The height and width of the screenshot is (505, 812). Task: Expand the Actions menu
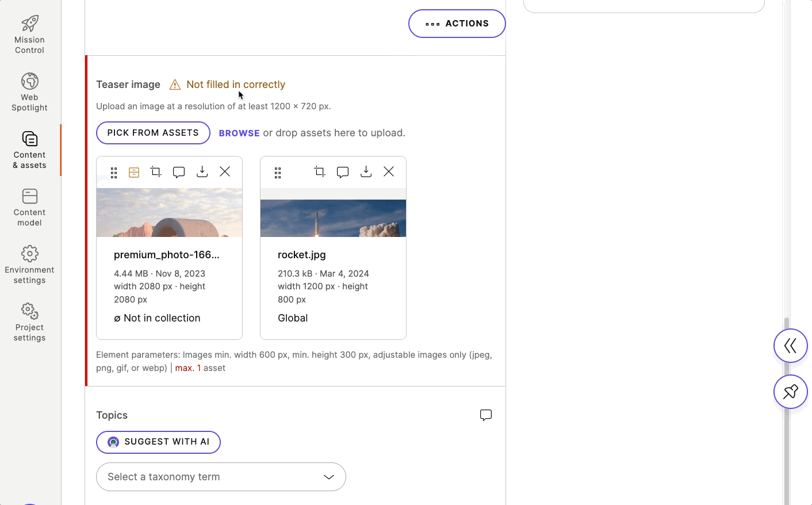click(x=457, y=24)
